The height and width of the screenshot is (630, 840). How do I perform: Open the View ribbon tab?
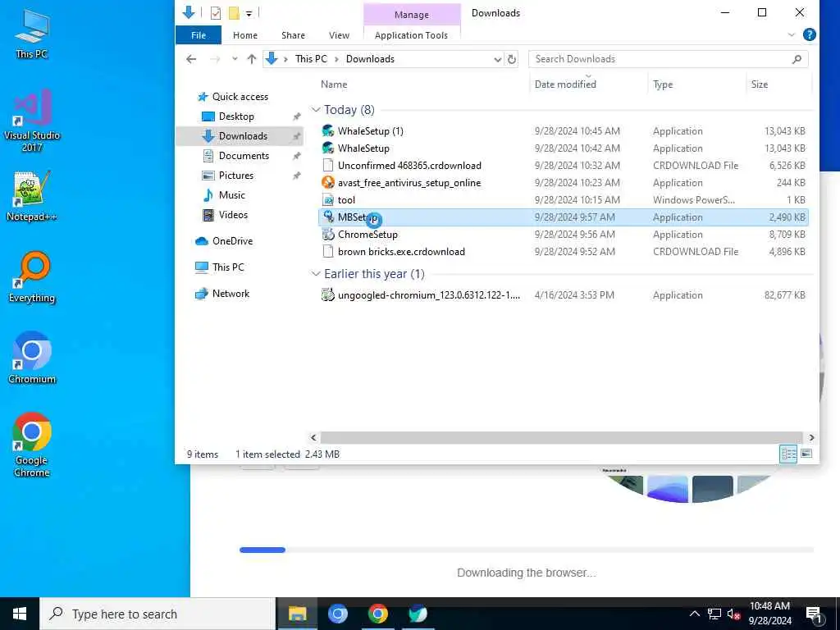339,35
